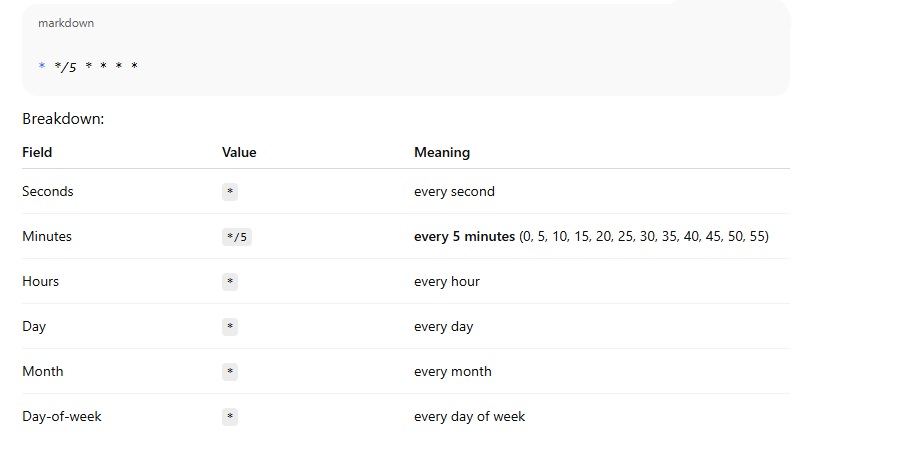The image size is (905, 456).
Task: Click the asterisk value chip in the Seconds row
Action: point(230,192)
